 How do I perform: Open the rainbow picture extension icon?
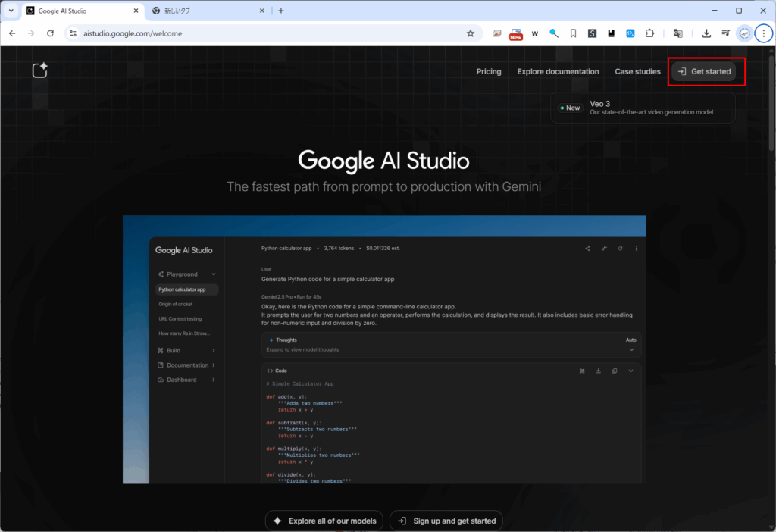(497, 33)
